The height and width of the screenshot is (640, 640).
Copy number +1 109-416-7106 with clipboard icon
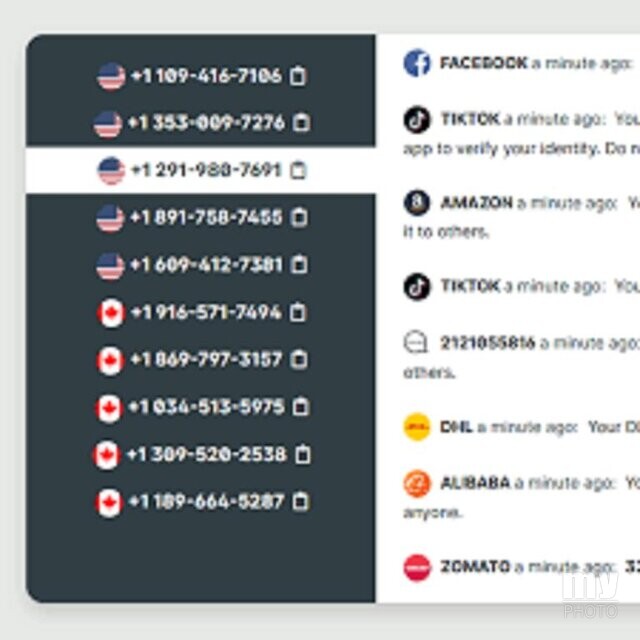[x=298, y=76]
